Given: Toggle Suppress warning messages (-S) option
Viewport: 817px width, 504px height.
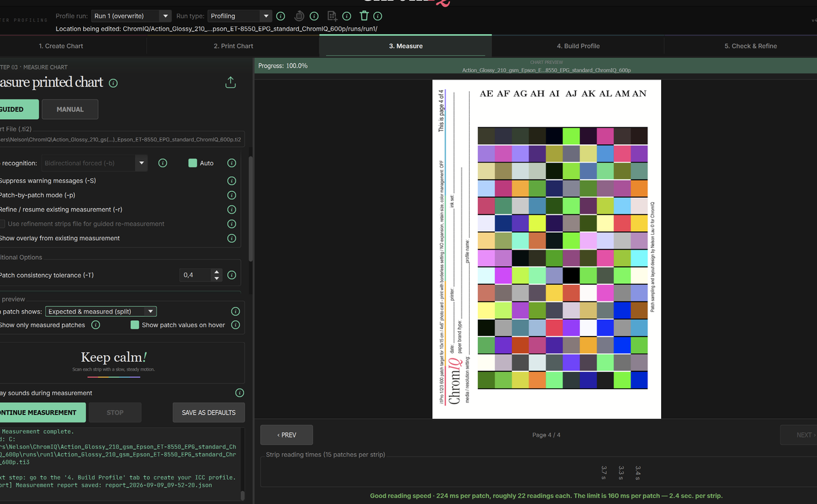Looking at the screenshot, I should pyautogui.click(x=46, y=181).
